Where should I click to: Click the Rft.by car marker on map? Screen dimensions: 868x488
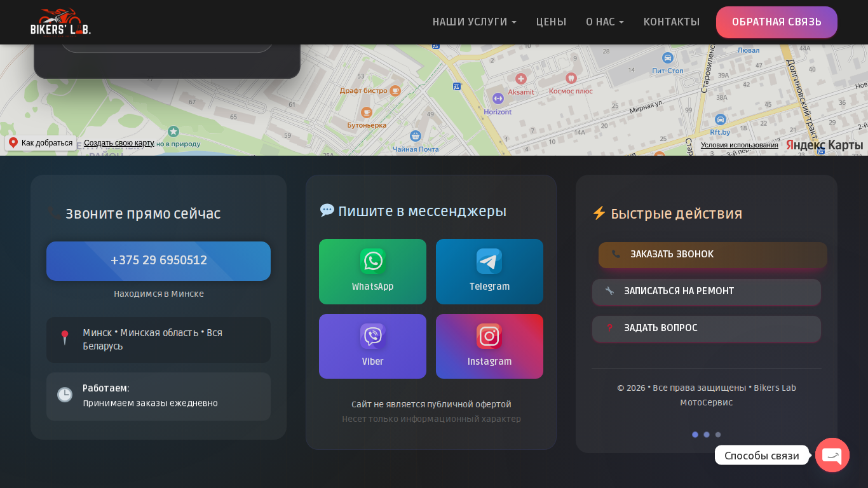(x=720, y=119)
